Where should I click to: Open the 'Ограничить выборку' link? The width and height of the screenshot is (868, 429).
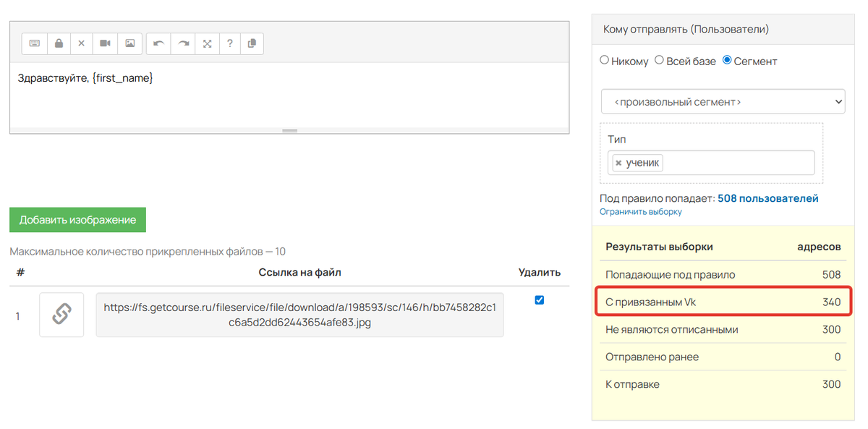coord(640,212)
